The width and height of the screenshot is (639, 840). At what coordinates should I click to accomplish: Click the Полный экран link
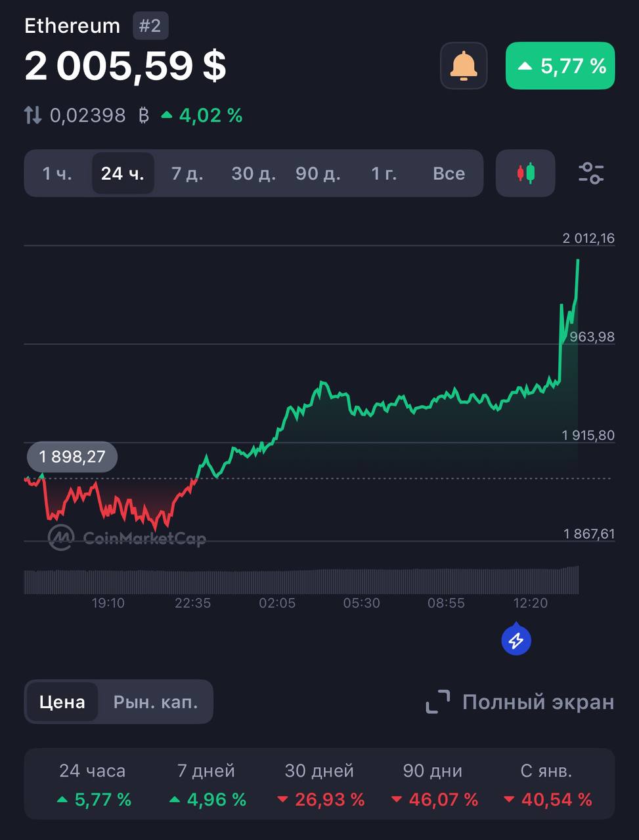[538, 702]
